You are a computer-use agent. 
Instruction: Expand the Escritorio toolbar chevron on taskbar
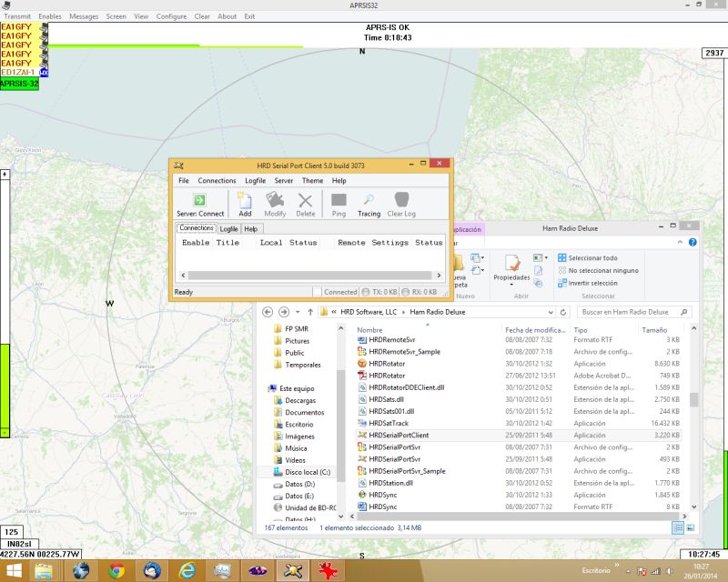[x=617, y=565]
